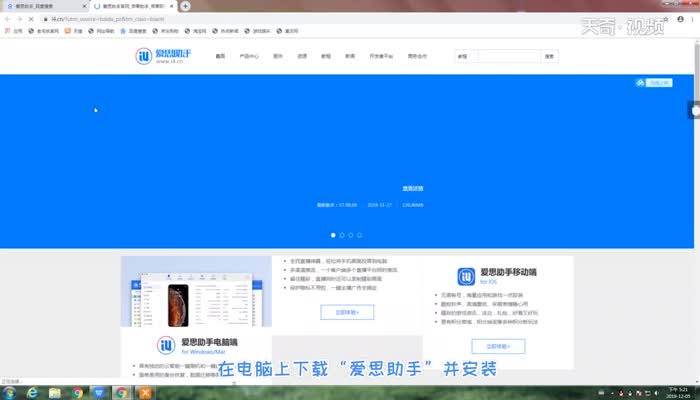The image size is (700, 400).
Task: Click inside the site search input field
Action: 509,56
